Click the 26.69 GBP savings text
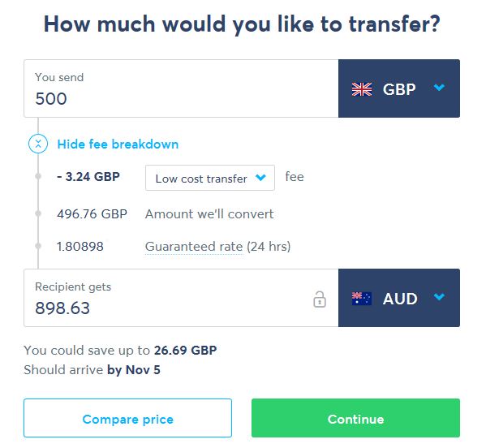This screenshot has width=486, height=448. click(x=185, y=351)
